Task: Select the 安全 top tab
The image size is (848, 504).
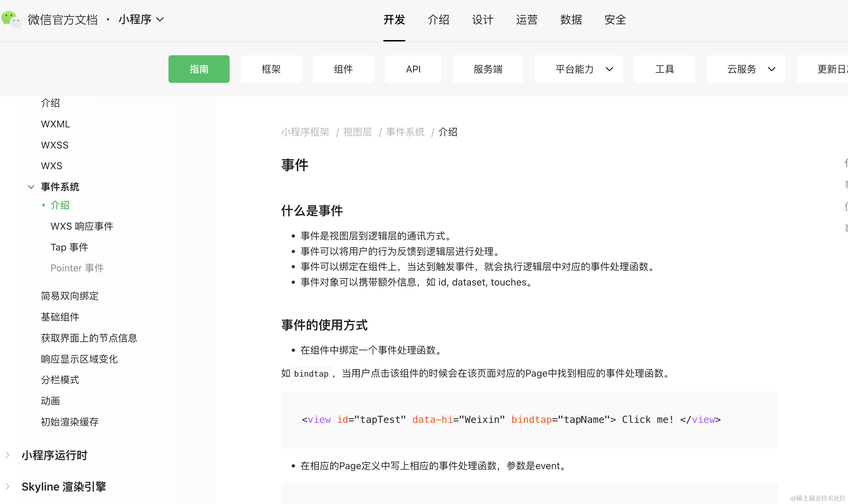Action: pyautogui.click(x=615, y=20)
